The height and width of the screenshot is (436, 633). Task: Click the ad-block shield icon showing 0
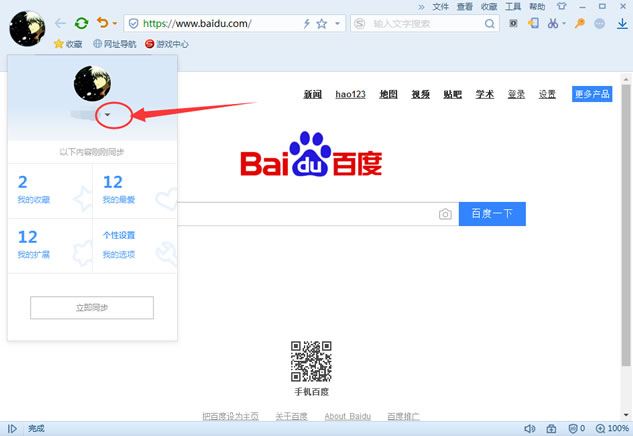point(577,428)
